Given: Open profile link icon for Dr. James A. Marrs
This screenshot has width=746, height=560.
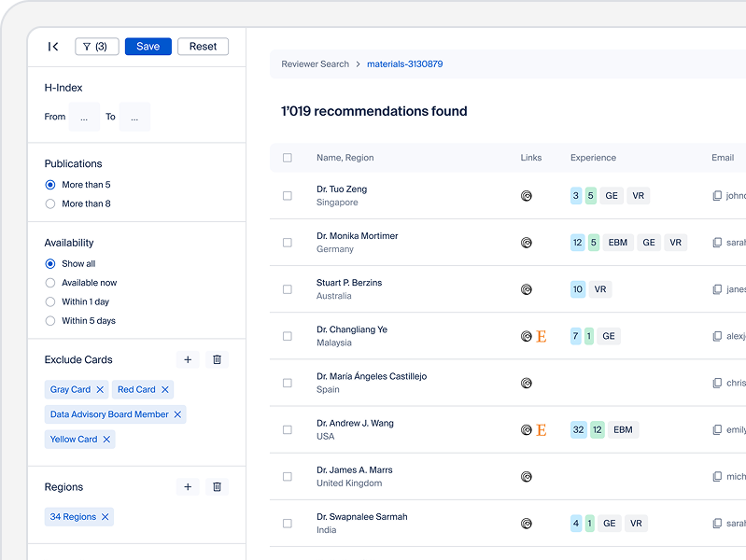Looking at the screenshot, I should tap(527, 477).
